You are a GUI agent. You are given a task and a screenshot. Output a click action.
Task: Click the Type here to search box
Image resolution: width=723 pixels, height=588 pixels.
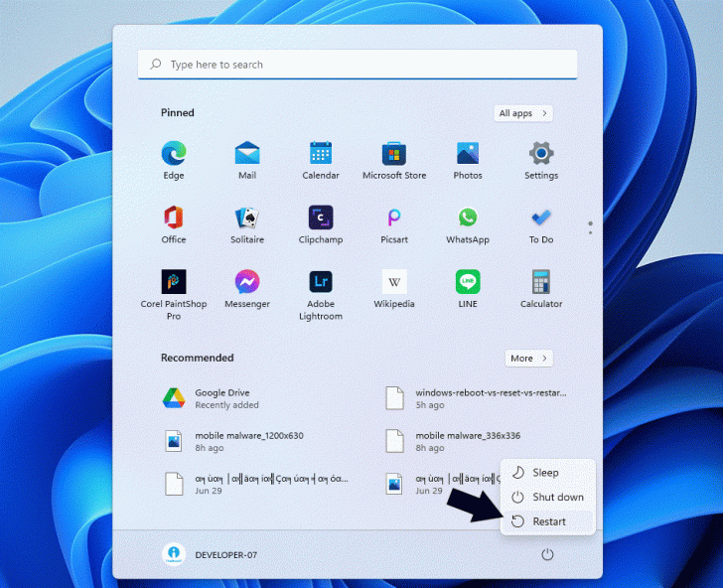[358, 65]
